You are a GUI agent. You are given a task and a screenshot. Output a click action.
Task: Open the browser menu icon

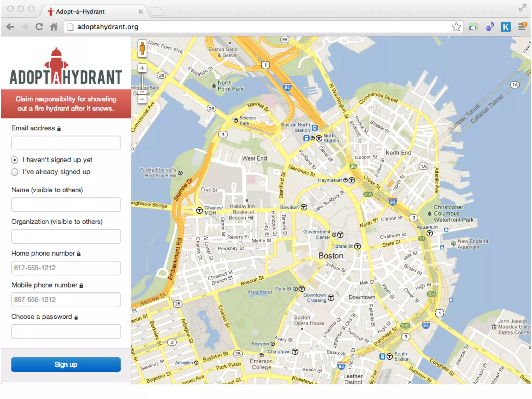(x=522, y=26)
